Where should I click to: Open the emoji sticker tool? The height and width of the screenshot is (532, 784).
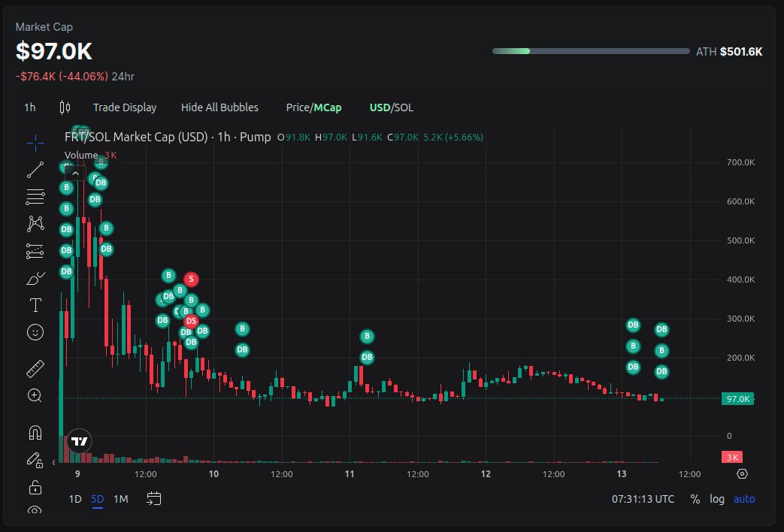35,331
